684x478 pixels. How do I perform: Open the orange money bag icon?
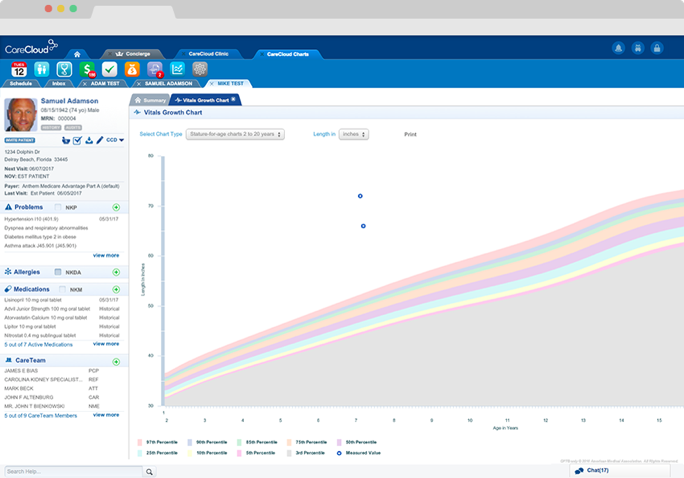(x=132, y=69)
